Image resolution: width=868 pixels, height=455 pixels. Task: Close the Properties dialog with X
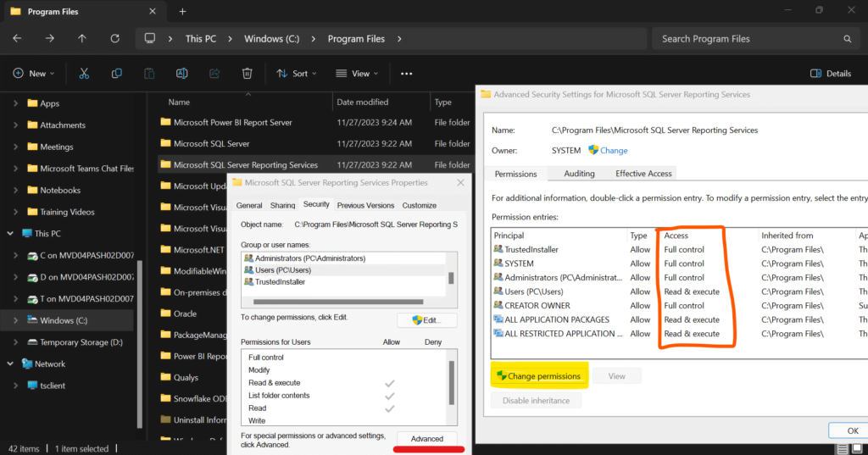pos(460,183)
